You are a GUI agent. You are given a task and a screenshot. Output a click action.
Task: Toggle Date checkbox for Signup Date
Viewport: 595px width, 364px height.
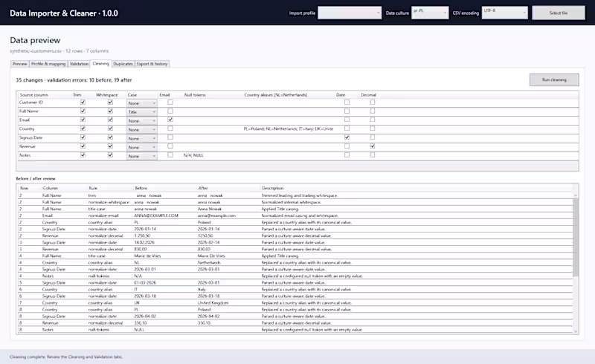[x=347, y=137]
